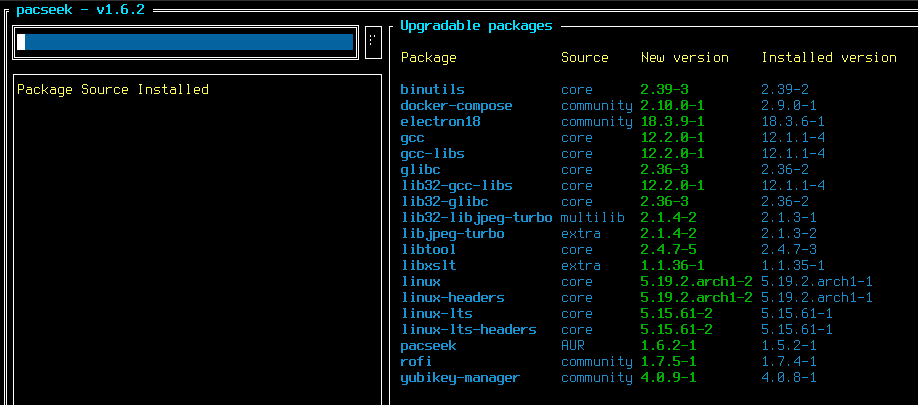Click the 'New version' column header
The image size is (918, 405).
[x=684, y=58]
